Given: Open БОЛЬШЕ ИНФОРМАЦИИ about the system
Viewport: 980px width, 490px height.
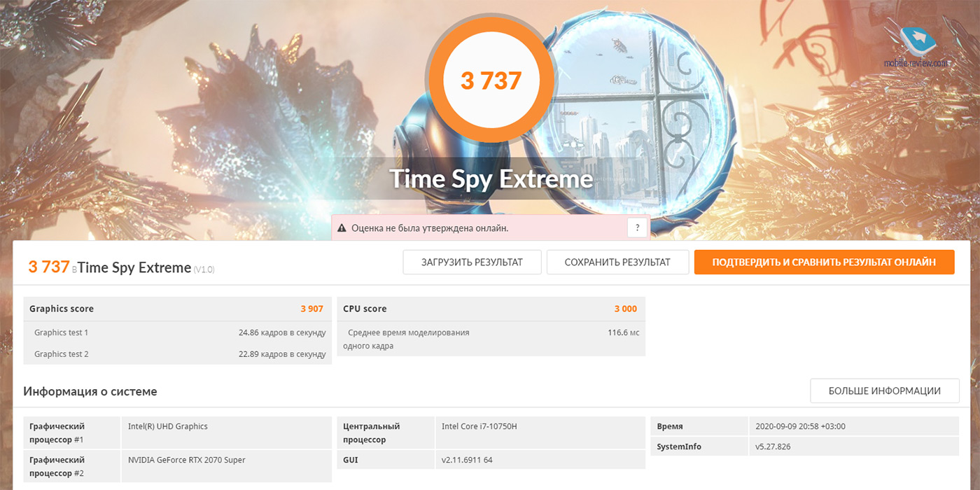Looking at the screenshot, I should click(x=884, y=391).
